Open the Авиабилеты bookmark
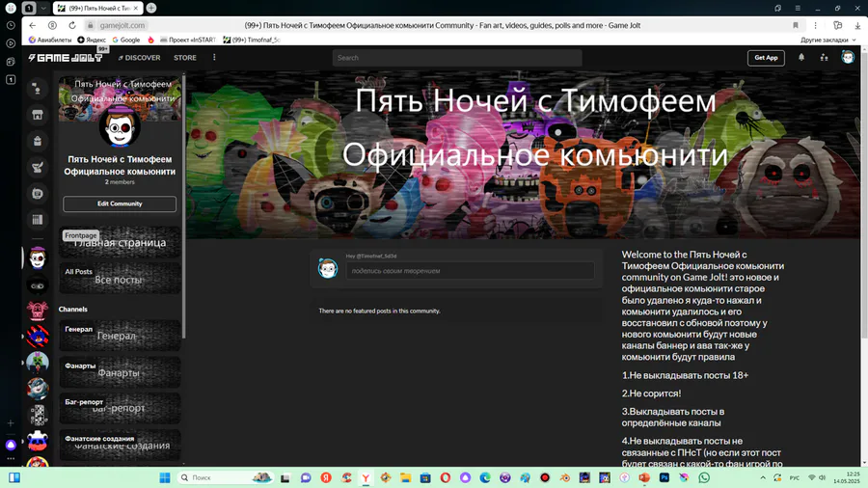 click(50, 40)
